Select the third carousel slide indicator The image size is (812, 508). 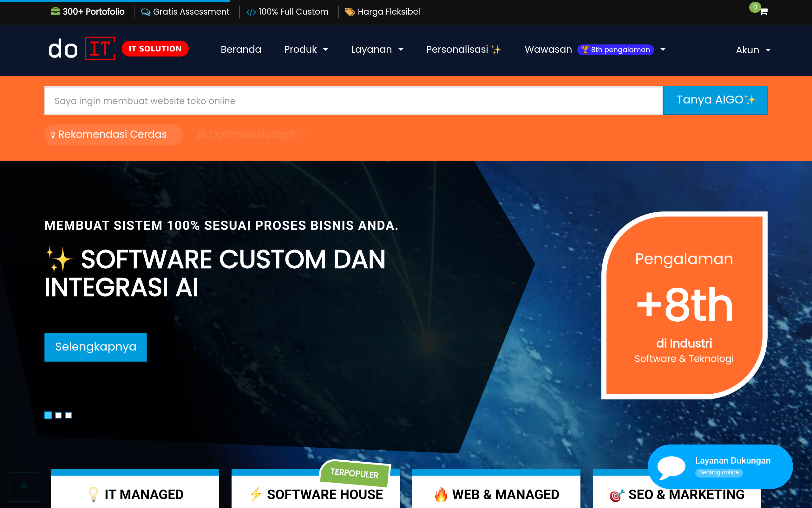(69, 415)
